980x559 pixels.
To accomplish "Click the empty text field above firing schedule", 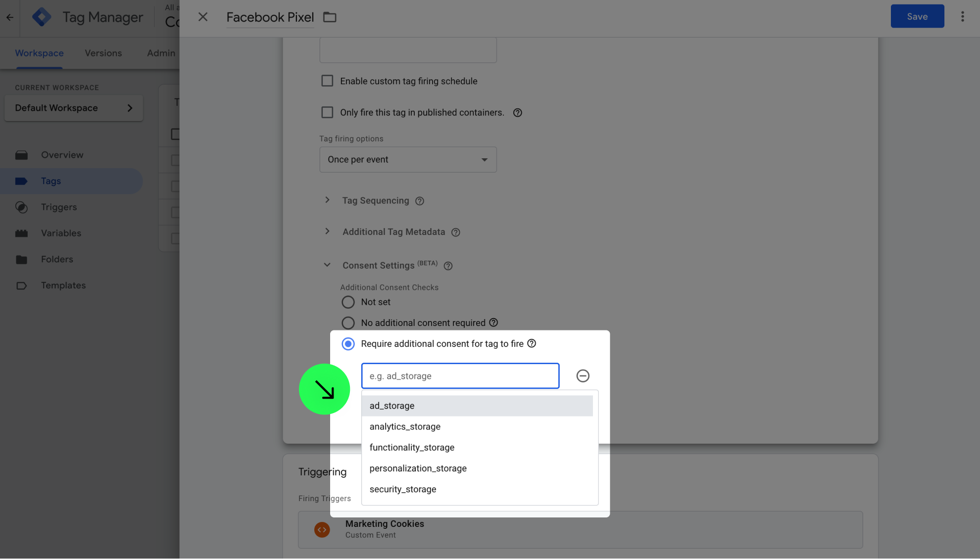I will pos(408,50).
